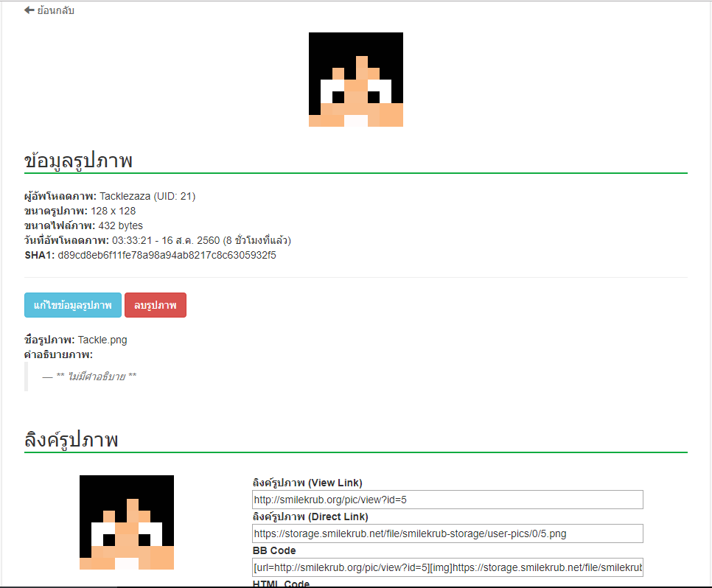The height and width of the screenshot is (588, 712).
Task: Focus the BB Code text field
Action: point(447,567)
